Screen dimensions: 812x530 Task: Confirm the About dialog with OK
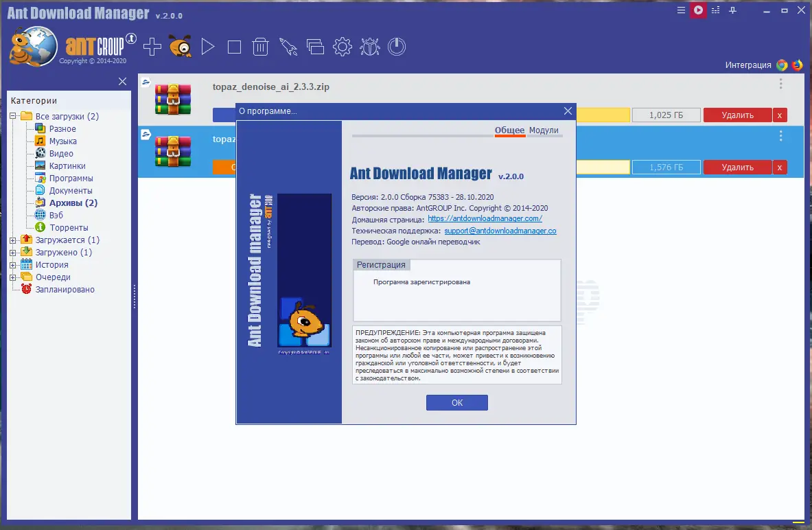[x=456, y=402]
